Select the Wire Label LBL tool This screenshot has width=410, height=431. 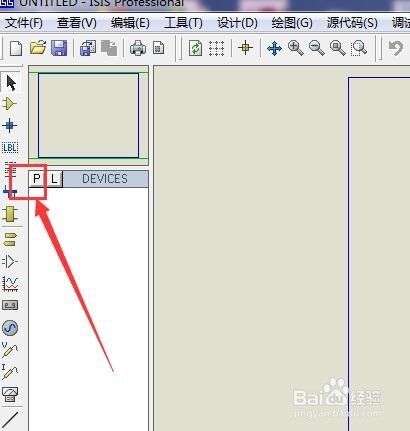point(10,147)
